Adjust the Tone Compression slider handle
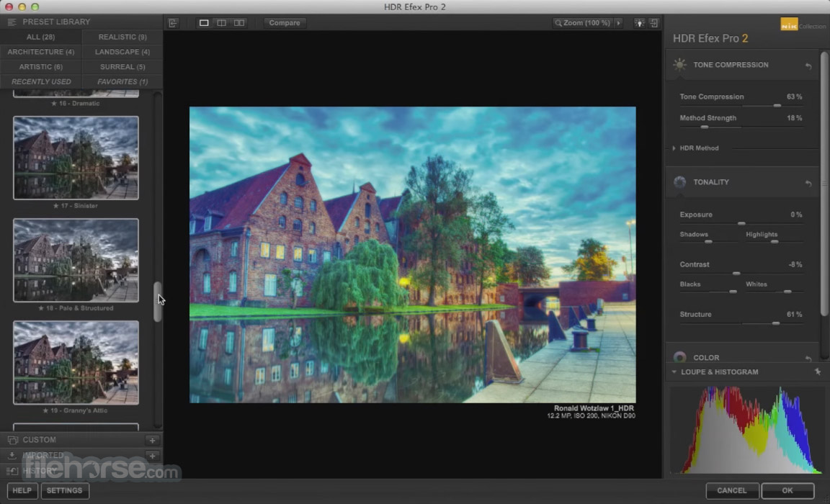 777,106
